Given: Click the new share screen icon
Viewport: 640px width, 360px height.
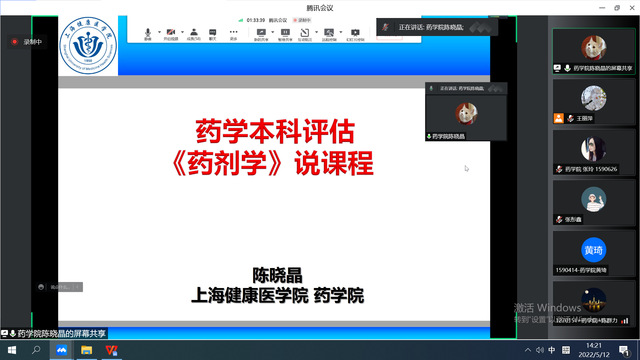Looking at the screenshot, I should pyautogui.click(x=261, y=34).
